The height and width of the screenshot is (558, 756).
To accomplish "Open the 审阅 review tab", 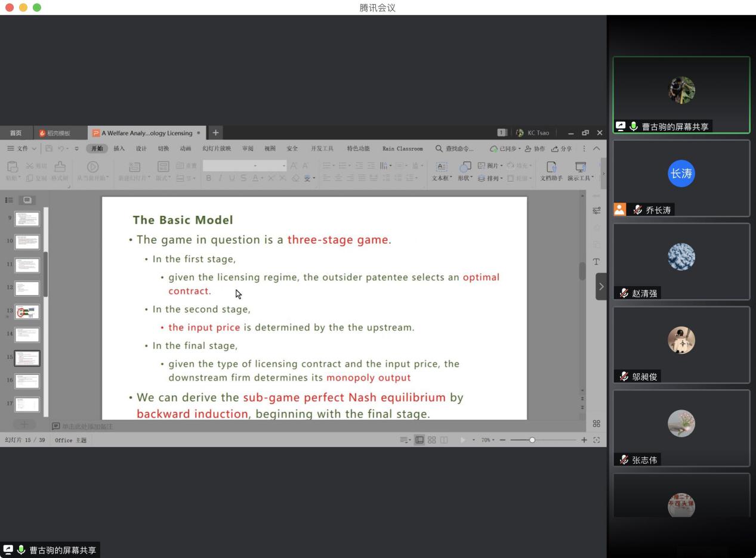I will [x=248, y=148].
